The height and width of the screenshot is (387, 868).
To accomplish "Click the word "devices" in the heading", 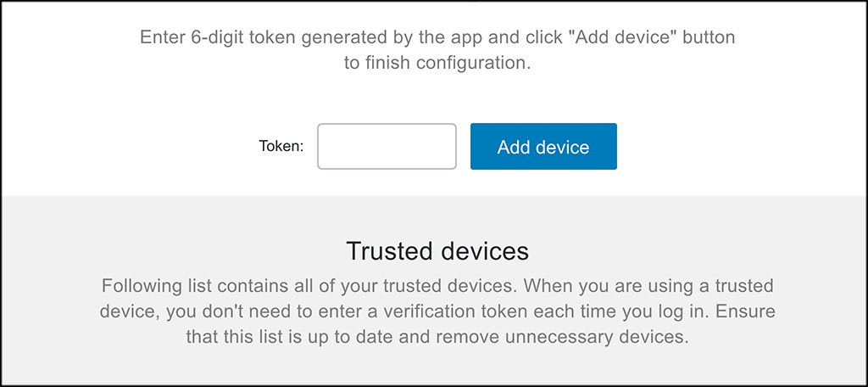I will pyautogui.click(x=486, y=251).
